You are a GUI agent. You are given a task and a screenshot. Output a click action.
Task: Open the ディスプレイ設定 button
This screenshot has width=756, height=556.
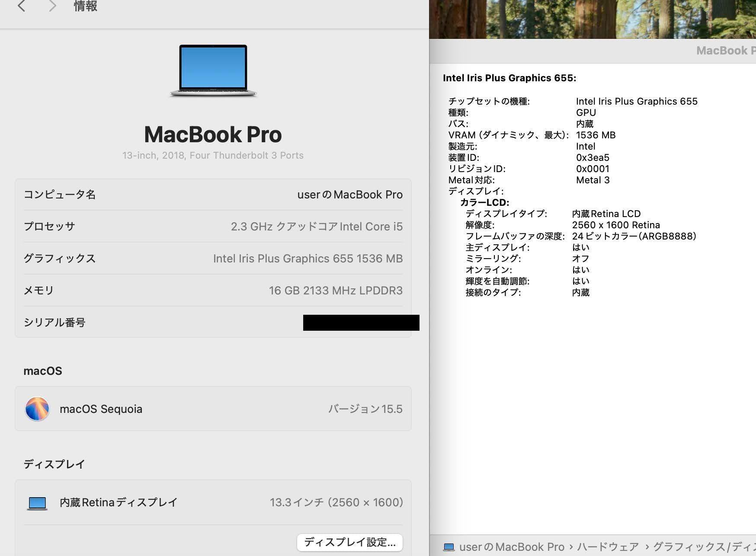pyautogui.click(x=349, y=542)
